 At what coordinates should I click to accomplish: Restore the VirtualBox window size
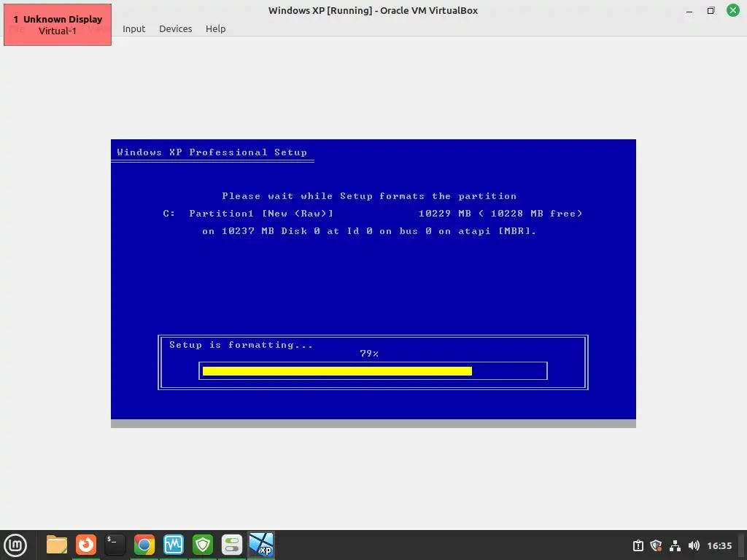click(711, 10)
